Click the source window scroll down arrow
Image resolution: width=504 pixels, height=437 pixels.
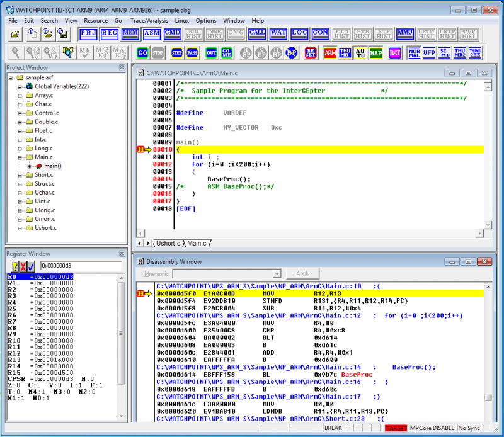click(x=488, y=225)
